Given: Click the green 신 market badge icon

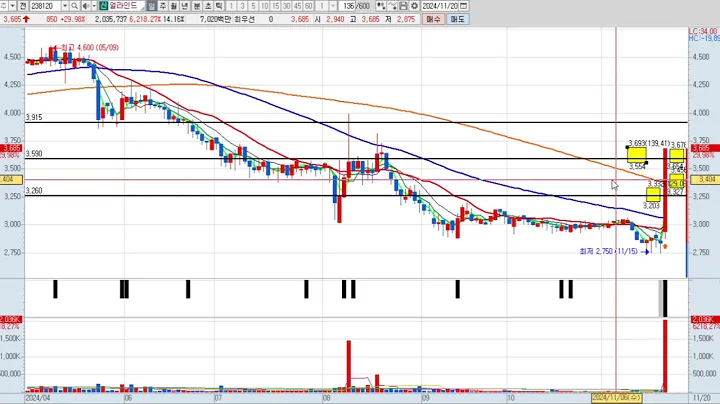Looking at the screenshot, I should (x=103, y=6).
